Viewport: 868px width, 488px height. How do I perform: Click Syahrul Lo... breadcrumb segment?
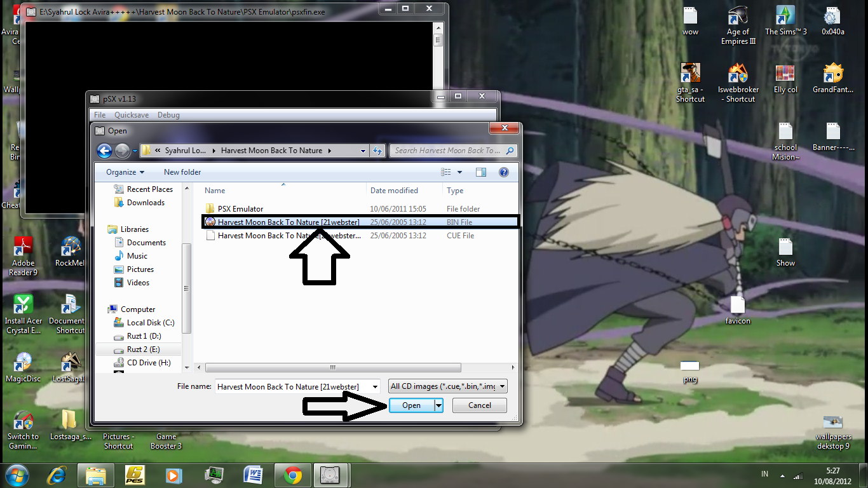[186, 151]
